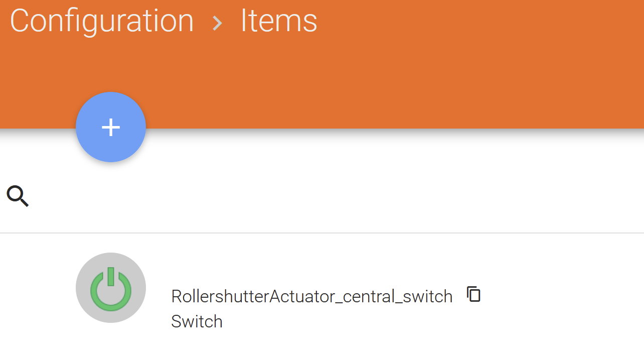Create a new item with the floating button
Screen dimensions: 644x353
[x=111, y=127]
